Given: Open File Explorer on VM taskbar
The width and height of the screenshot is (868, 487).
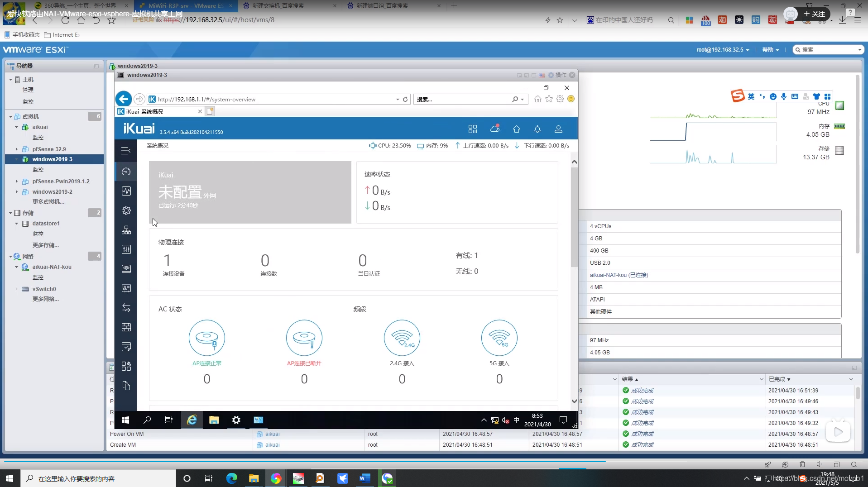Looking at the screenshot, I should (214, 420).
